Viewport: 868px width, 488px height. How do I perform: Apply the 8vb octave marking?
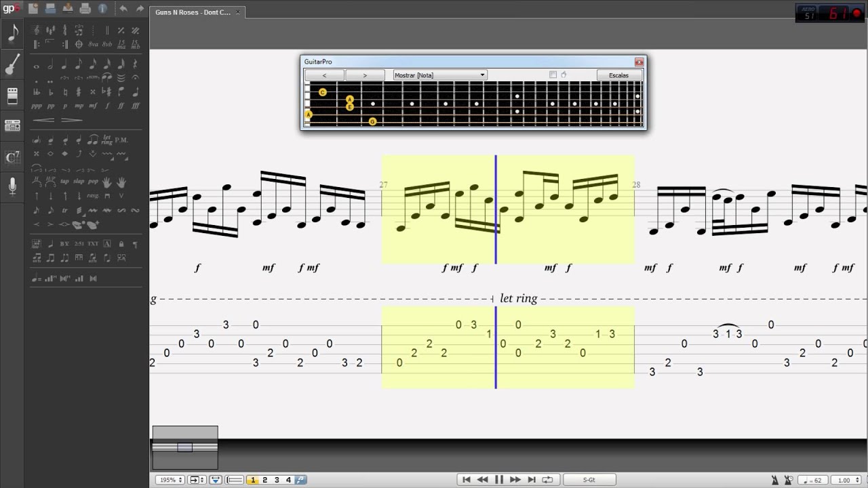pyautogui.click(x=107, y=44)
